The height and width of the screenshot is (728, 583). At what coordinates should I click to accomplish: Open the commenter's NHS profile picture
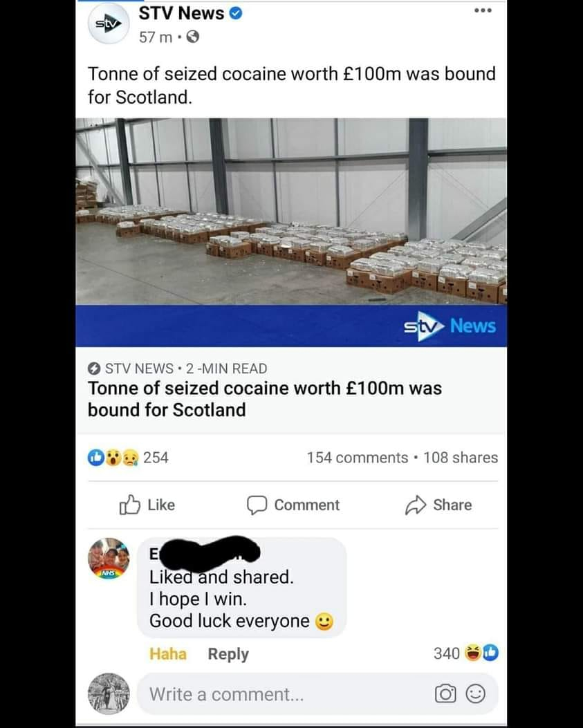tap(109, 559)
